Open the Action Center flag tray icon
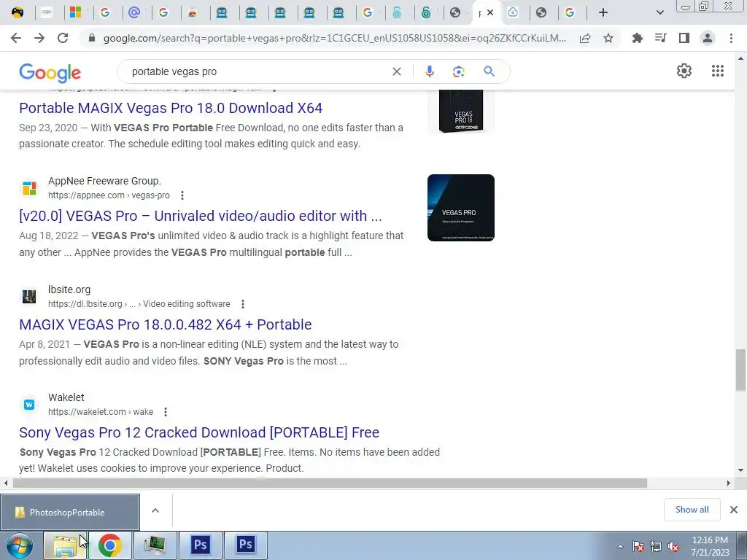 [x=638, y=547]
